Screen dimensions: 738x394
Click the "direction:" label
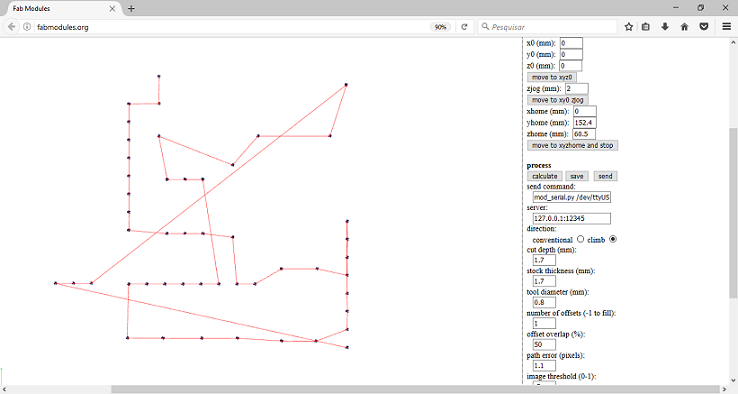(x=541, y=228)
